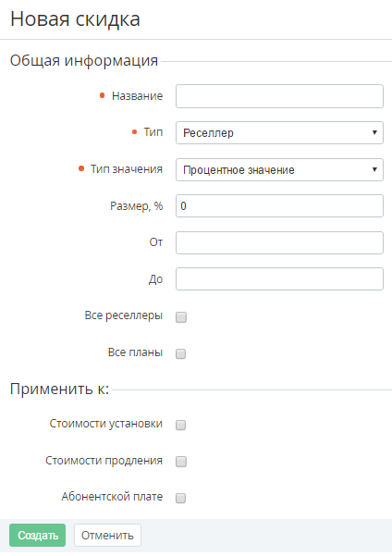Image resolution: width=392 pixels, height=556 pixels.
Task: Click the Новая скидка page title
Action: [x=75, y=19]
